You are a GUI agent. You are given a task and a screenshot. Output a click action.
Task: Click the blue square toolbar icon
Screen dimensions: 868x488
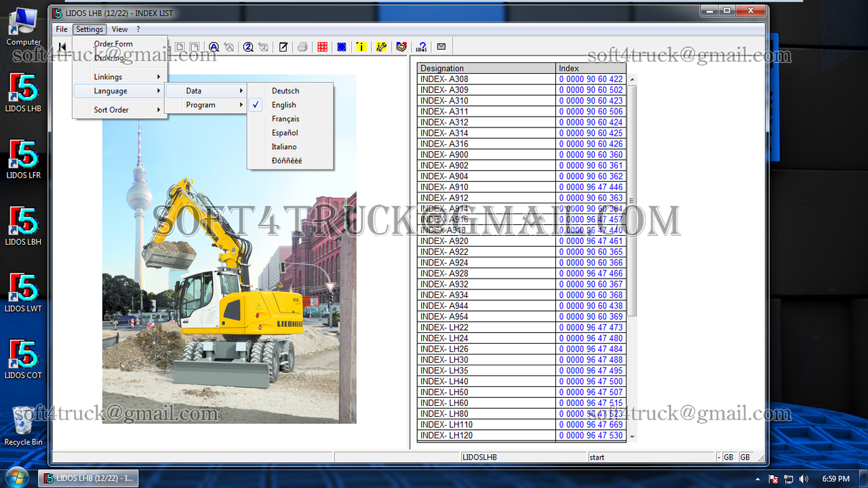coord(342,47)
